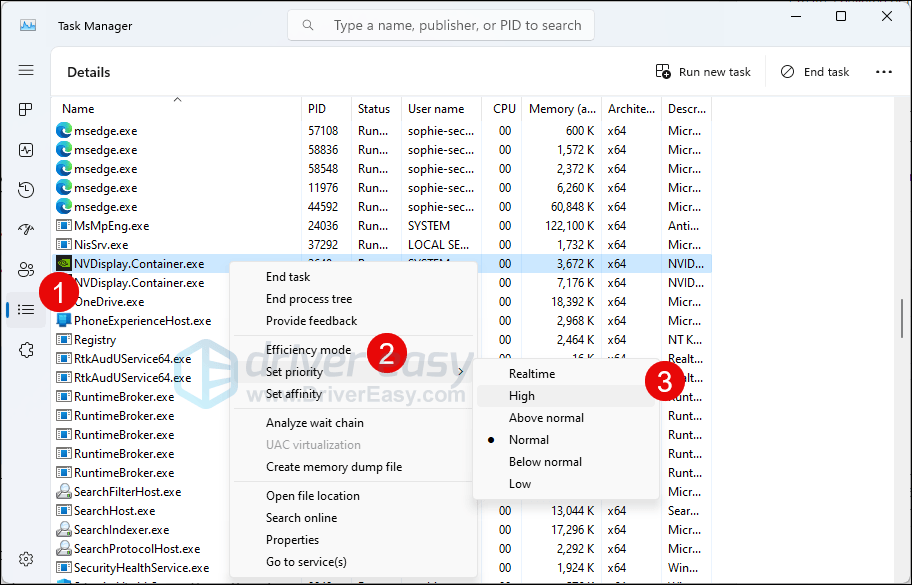The height and width of the screenshot is (585, 912).
Task: Open the Performance page icon
Action: click(x=26, y=150)
